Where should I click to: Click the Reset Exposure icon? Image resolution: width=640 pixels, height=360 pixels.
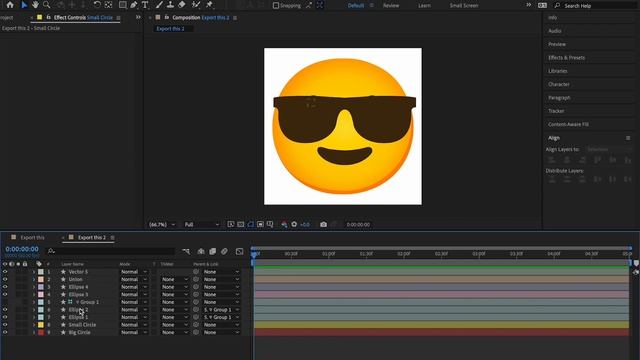pyautogui.click(x=294, y=224)
